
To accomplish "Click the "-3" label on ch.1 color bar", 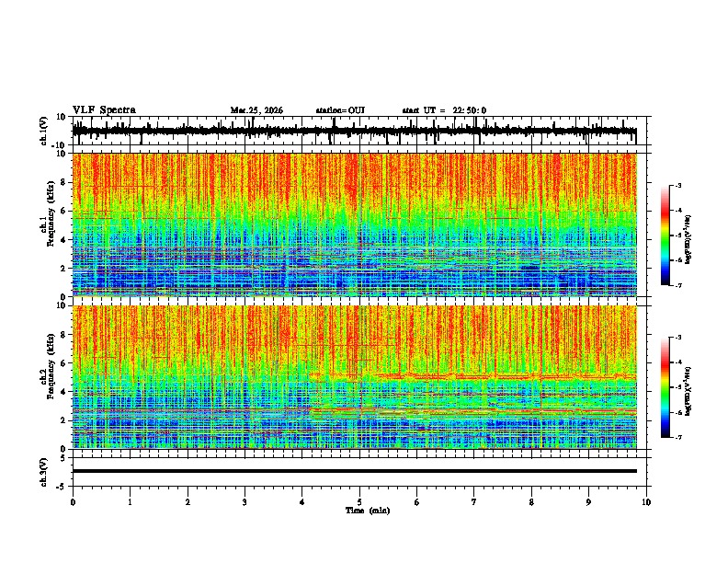I will click(x=678, y=185).
